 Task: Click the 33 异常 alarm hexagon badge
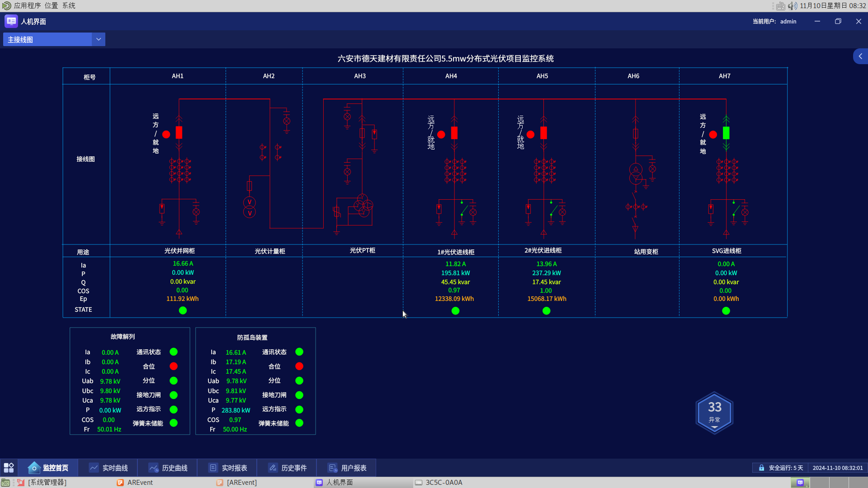[714, 412]
